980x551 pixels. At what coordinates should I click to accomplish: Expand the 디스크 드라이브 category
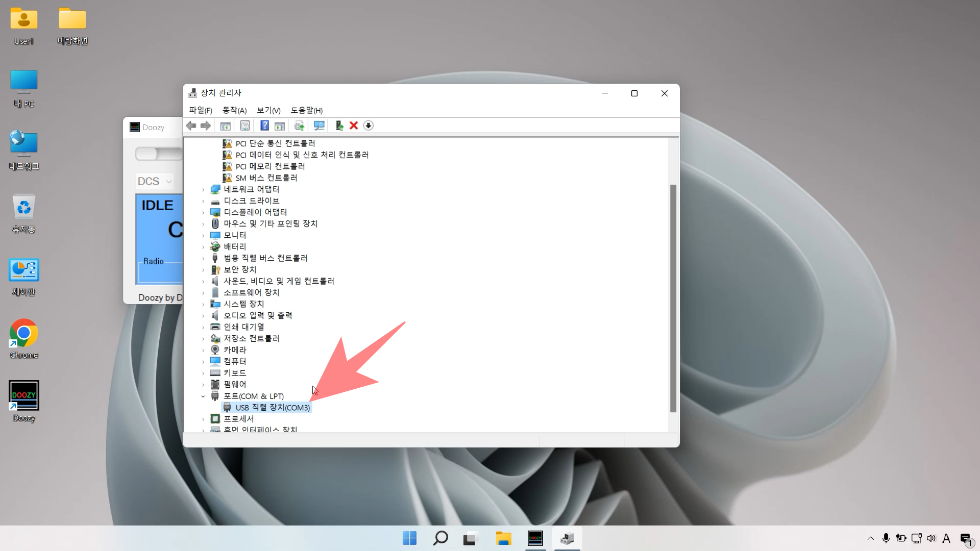[204, 201]
